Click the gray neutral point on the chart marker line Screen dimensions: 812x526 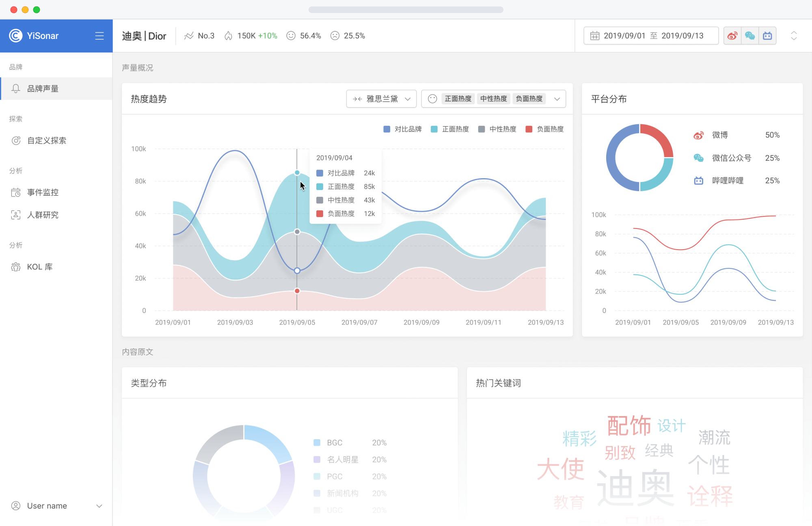pos(297,232)
